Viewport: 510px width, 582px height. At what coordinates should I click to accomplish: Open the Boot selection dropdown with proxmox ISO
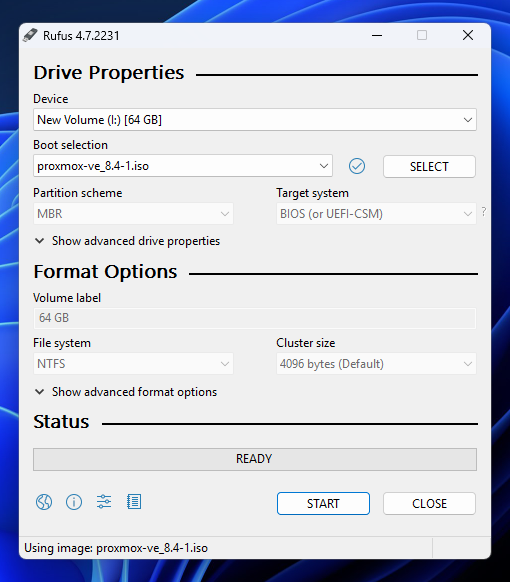click(x=183, y=166)
